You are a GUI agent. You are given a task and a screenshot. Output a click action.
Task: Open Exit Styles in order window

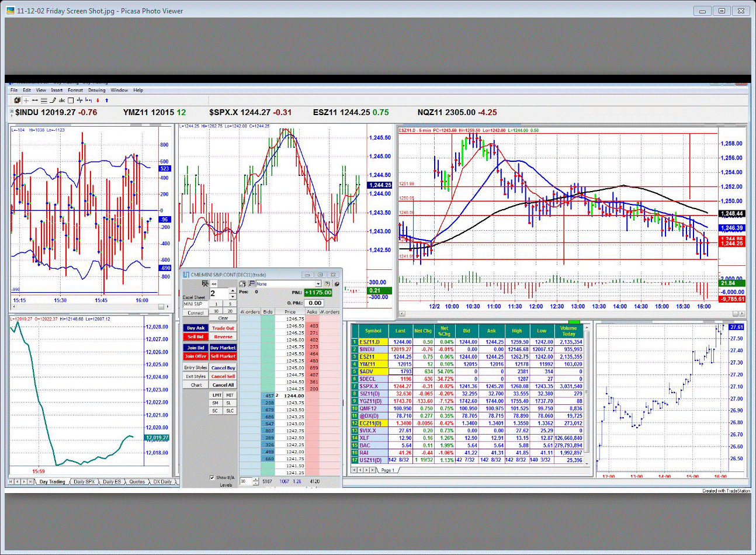click(196, 376)
